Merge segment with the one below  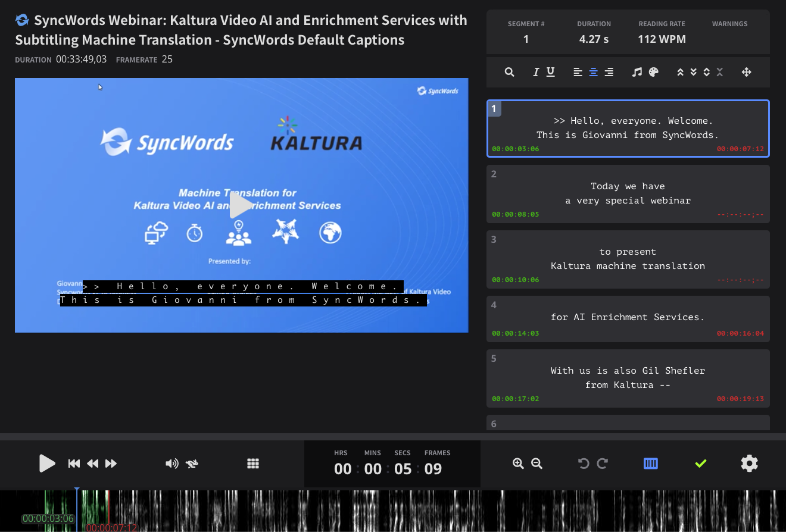[693, 71]
